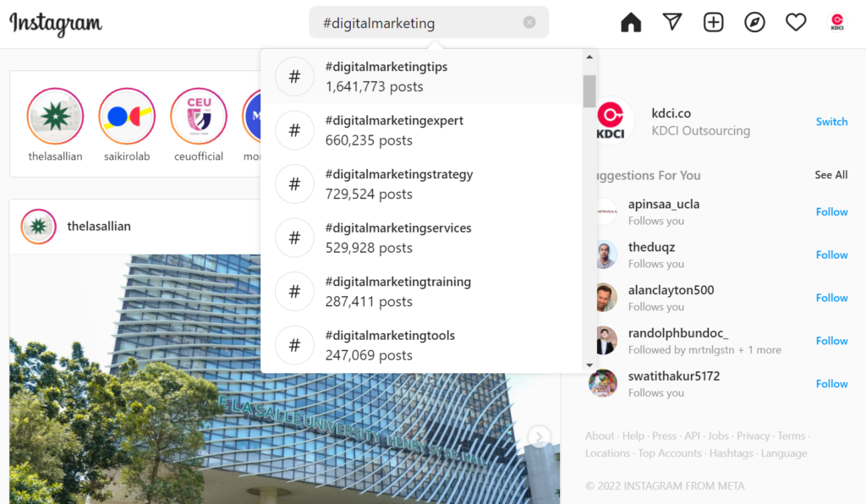Click hashtag icon beside #digitalmarketingtools
Viewport: 866px width, 504px height.
tap(294, 345)
